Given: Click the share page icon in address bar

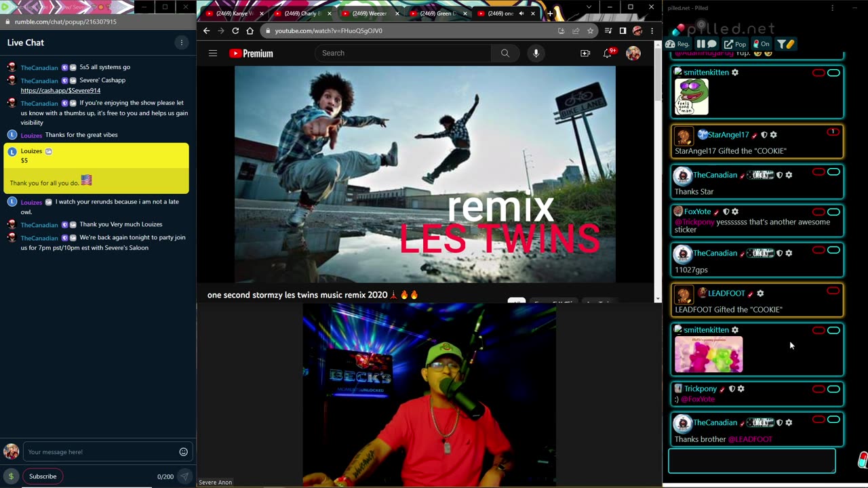Looking at the screenshot, I should [576, 30].
